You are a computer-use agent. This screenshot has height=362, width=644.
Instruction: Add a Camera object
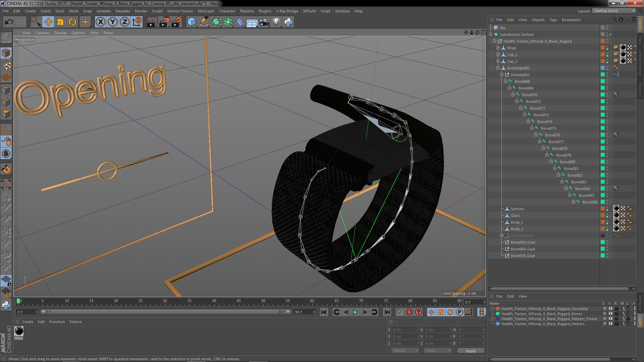coord(264,22)
